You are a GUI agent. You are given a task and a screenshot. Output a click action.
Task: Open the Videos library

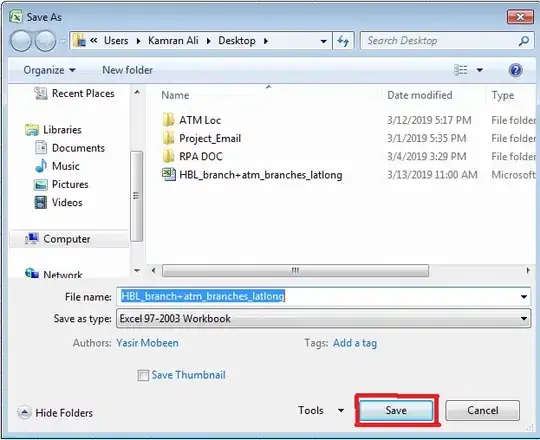(67, 202)
